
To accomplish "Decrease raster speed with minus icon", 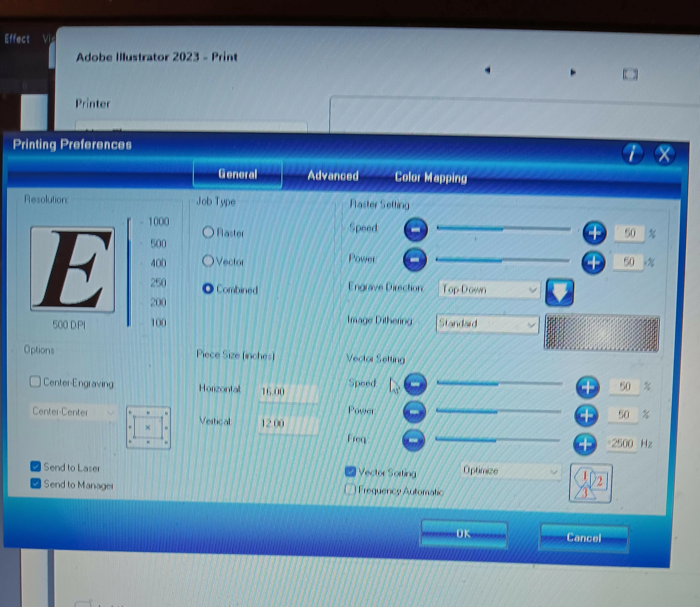I will pyautogui.click(x=416, y=230).
